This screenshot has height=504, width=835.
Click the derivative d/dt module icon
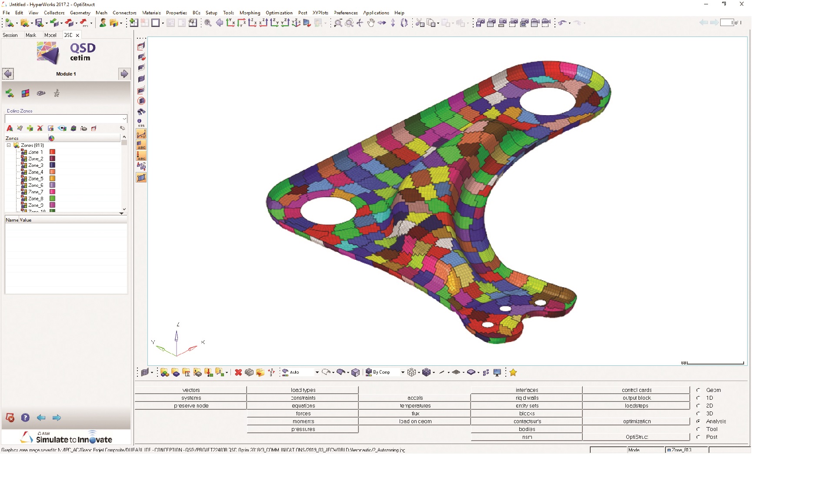(x=57, y=93)
